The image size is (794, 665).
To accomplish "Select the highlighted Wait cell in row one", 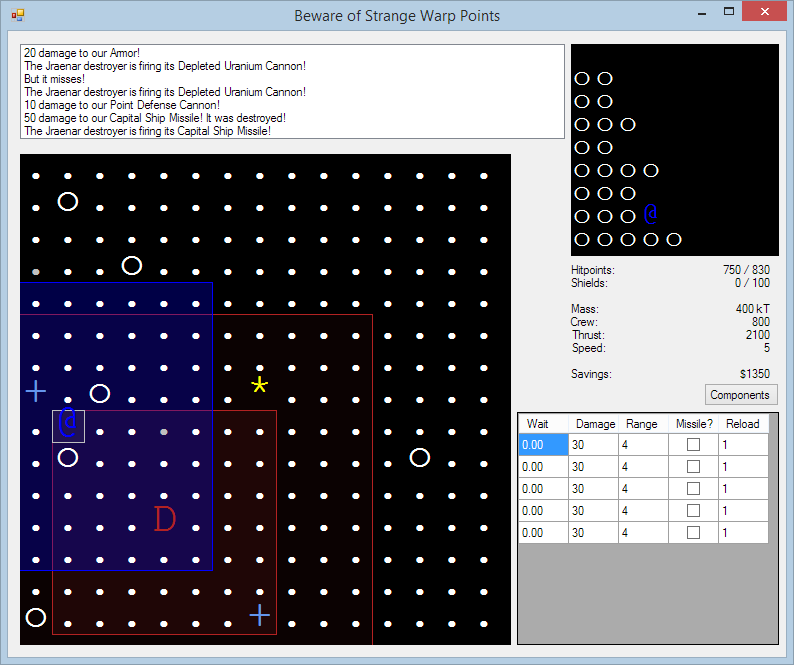I will pyautogui.click(x=543, y=445).
